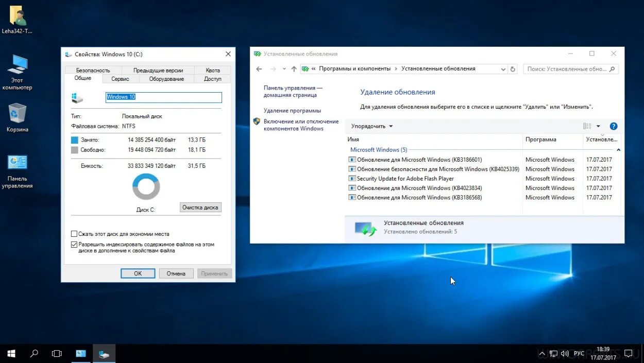Open "Включение или отключение компонентов Windows" link
Image resolution: width=644 pixels, height=363 pixels.
pyautogui.click(x=301, y=125)
